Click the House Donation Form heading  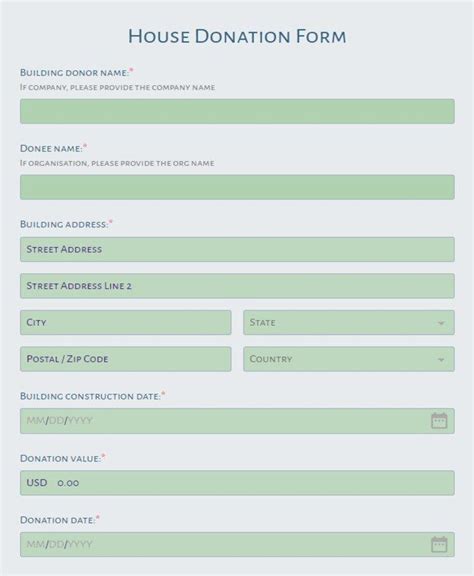(237, 36)
